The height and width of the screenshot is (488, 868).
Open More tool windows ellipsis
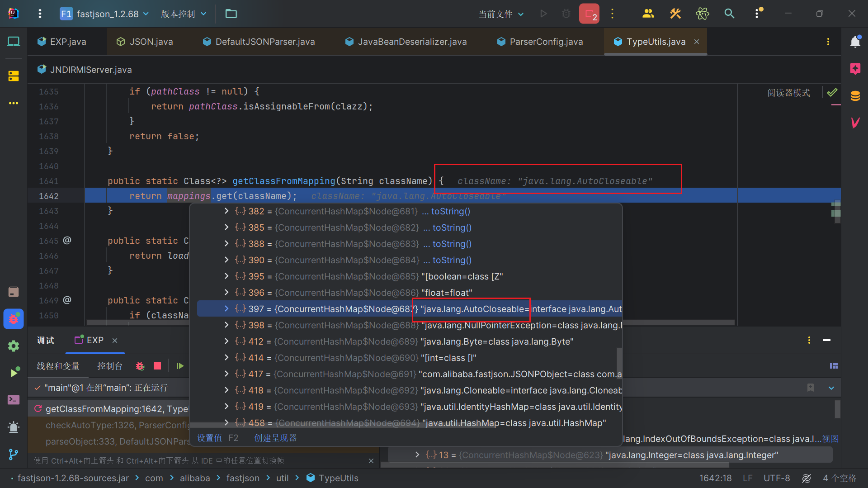(x=14, y=103)
